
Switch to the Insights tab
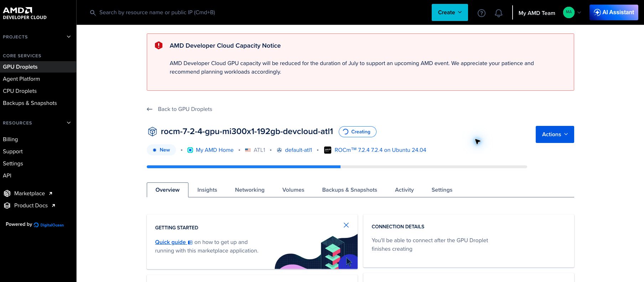click(207, 190)
